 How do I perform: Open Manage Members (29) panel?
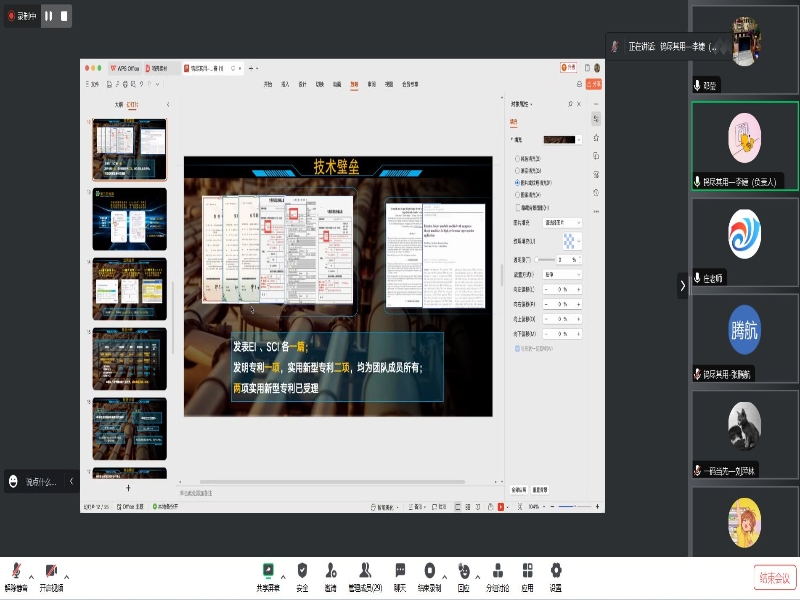click(x=365, y=571)
